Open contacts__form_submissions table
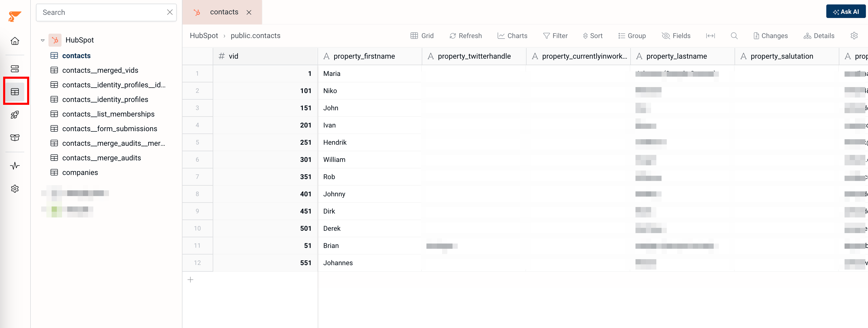This screenshot has width=868, height=328. coord(109,129)
